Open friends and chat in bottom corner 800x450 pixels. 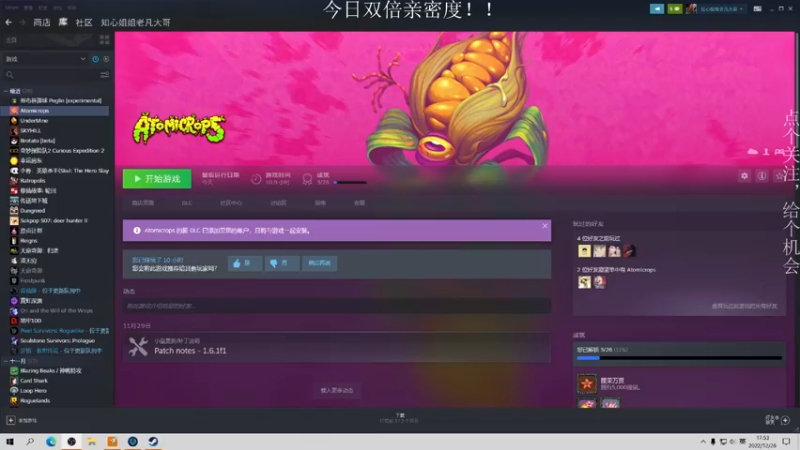(x=778, y=420)
